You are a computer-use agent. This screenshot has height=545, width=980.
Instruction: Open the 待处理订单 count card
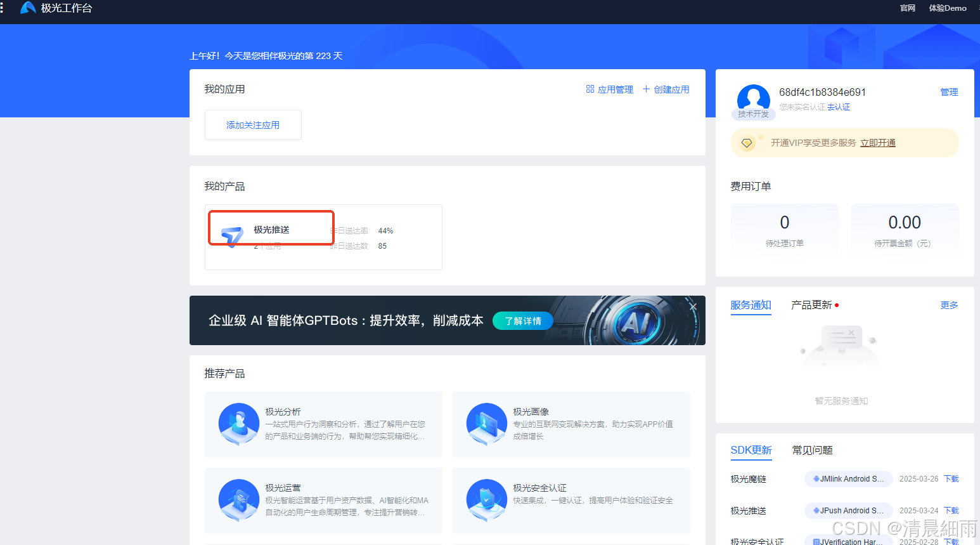tap(785, 230)
